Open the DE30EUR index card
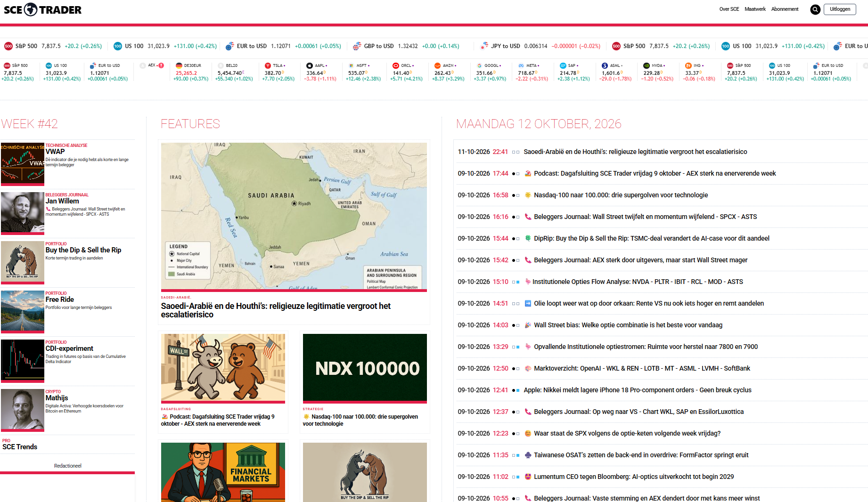Image resolution: width=868 pixels, height=502 pixels. [x=191, y=73]
